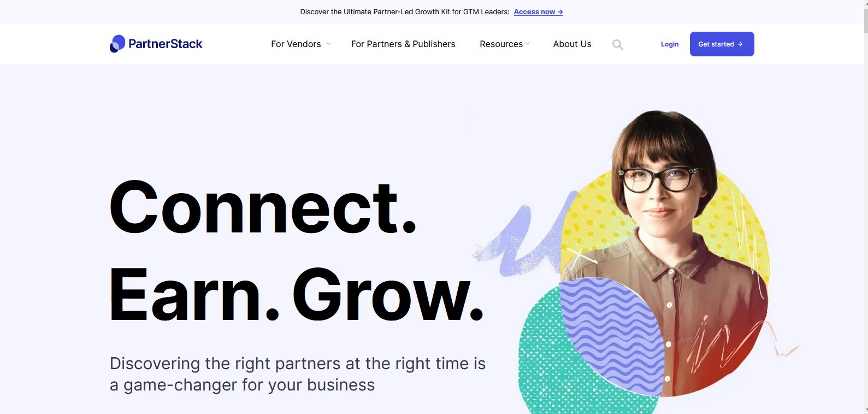Image resolution: width=868 pixels, height=414 pixels.
Task: Open the For Vendors menu
Action: point(296,44)
